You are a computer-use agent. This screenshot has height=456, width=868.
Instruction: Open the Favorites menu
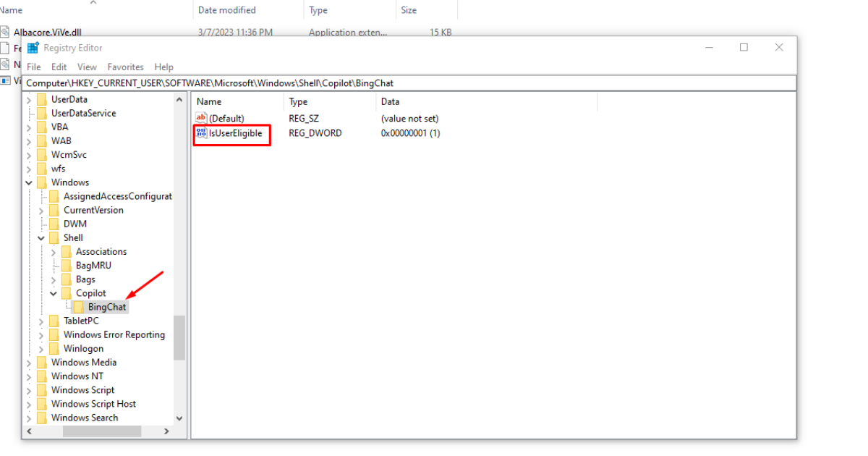coord(126,67)
